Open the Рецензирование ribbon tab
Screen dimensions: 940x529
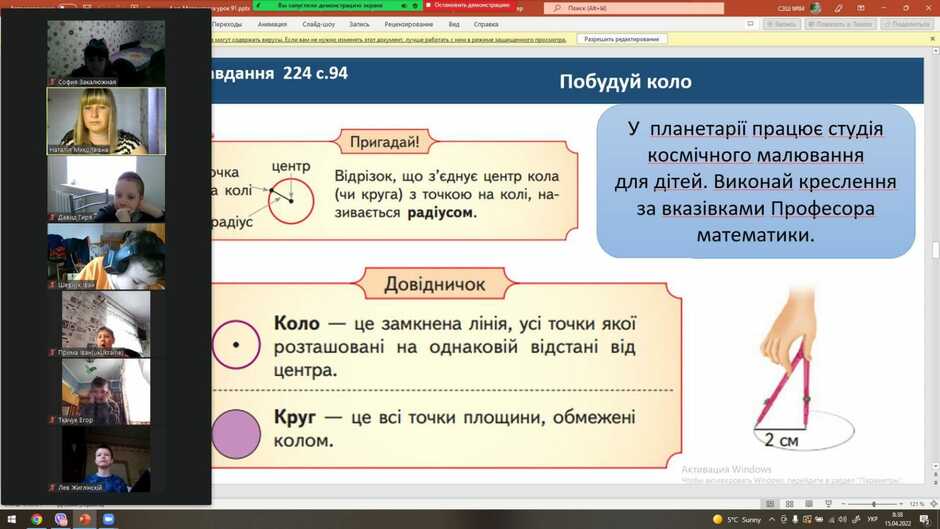(409, 25)
